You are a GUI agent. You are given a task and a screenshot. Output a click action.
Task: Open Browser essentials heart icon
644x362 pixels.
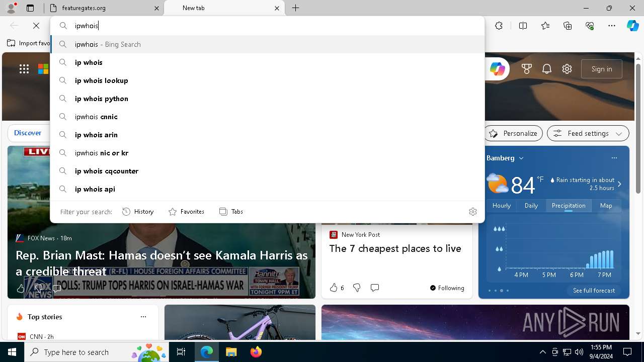(590, 26)
